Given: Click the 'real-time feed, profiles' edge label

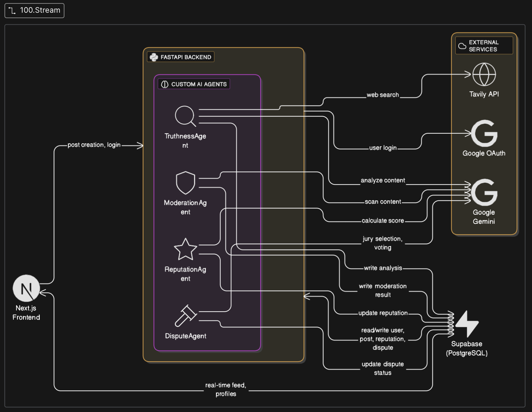Looking at the screenshot, I should click(226, 390).
